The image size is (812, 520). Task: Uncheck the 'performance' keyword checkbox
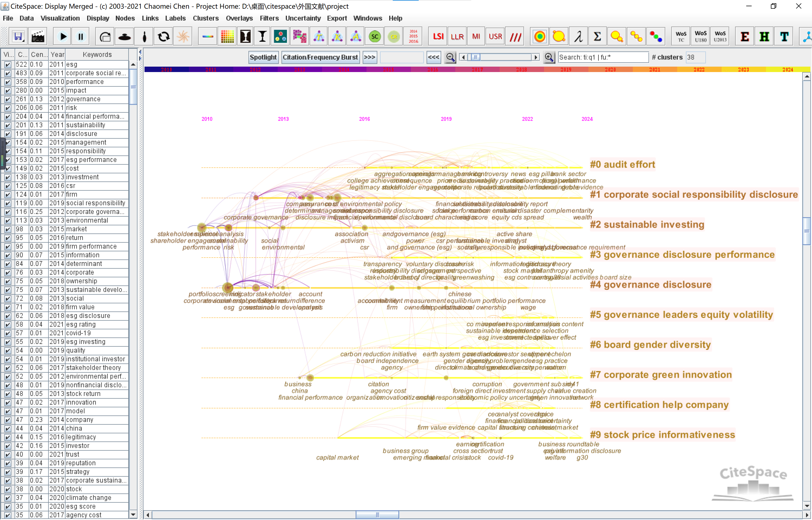pos(7,82)
